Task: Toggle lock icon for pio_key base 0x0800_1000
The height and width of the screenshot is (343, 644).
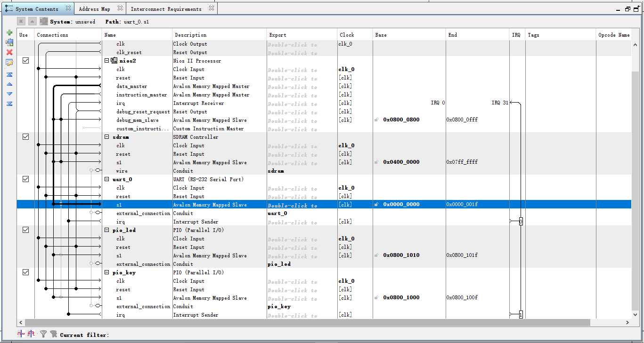Action: pos(377,298)
